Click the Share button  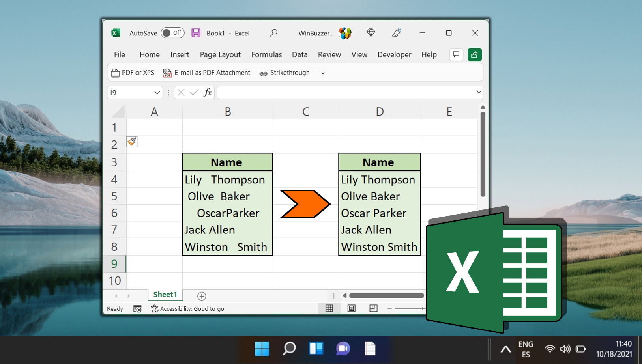click(x=475, y=54)
